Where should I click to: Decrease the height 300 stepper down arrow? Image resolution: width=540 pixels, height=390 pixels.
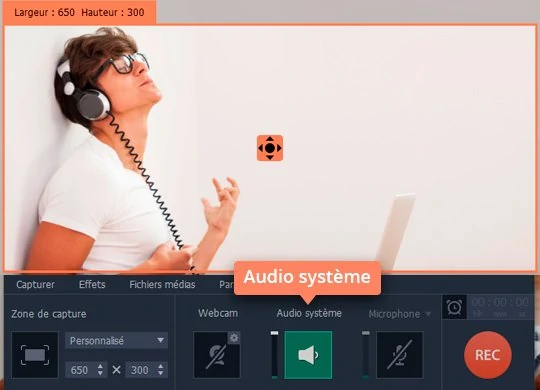(161, 373)
